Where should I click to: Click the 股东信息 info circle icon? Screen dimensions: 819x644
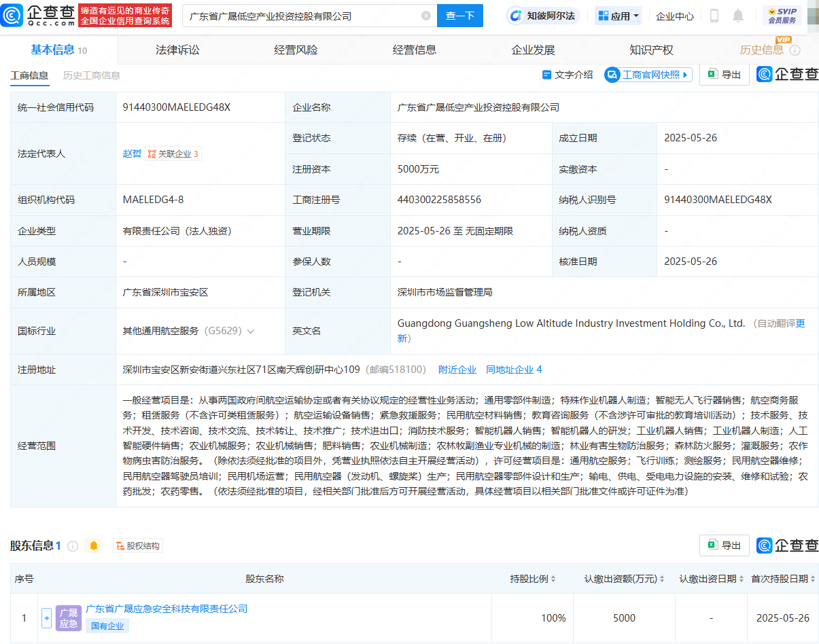(x=73, y=545)
